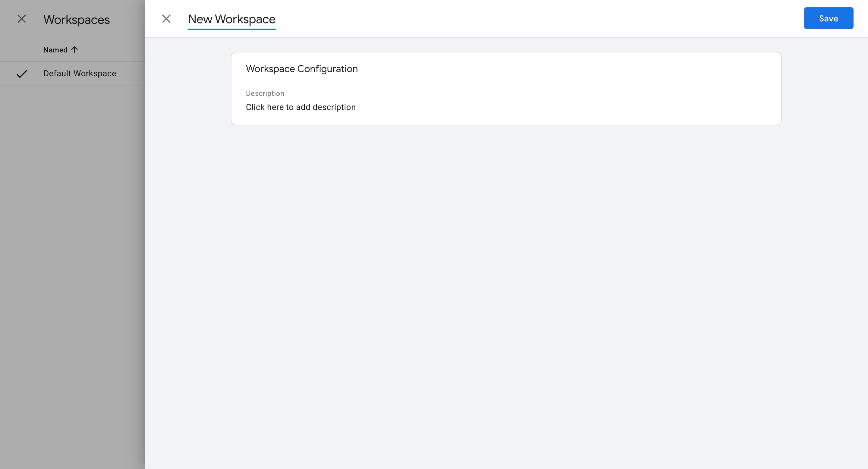This screenshot has width=868, height=469.
Task: Click the Description field label
Action: coord(265,93)
